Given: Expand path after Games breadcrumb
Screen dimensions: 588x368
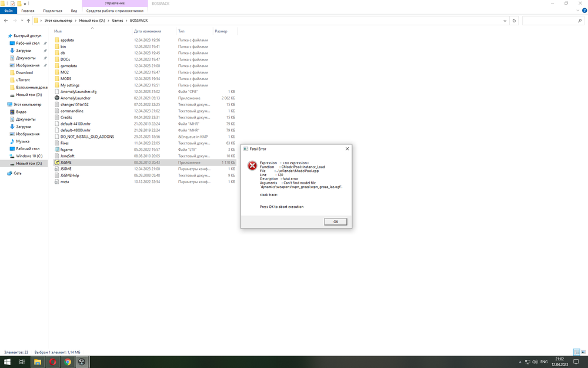Looking at the screenshot, I should click(x=126, y=21).
